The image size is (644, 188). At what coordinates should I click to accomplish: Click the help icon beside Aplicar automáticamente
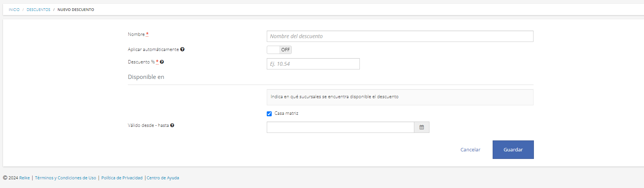[182, 49]
